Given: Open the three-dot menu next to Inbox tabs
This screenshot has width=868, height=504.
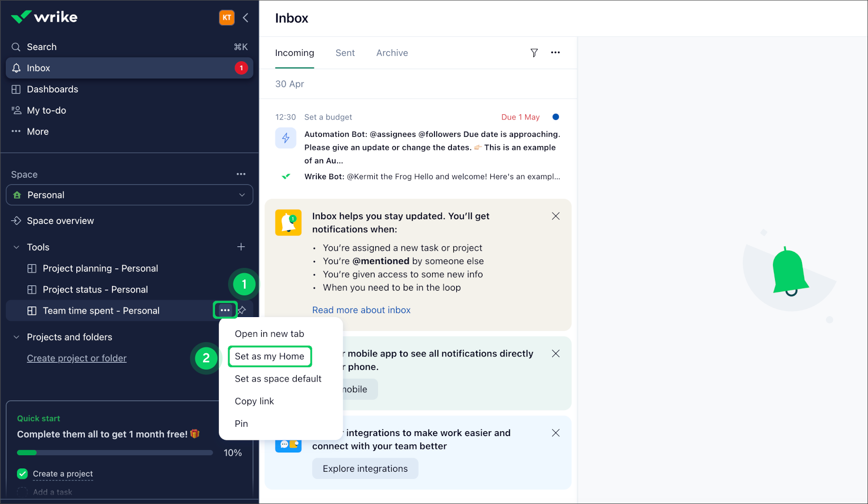Looking at the screenshot, I should [555, 53].
